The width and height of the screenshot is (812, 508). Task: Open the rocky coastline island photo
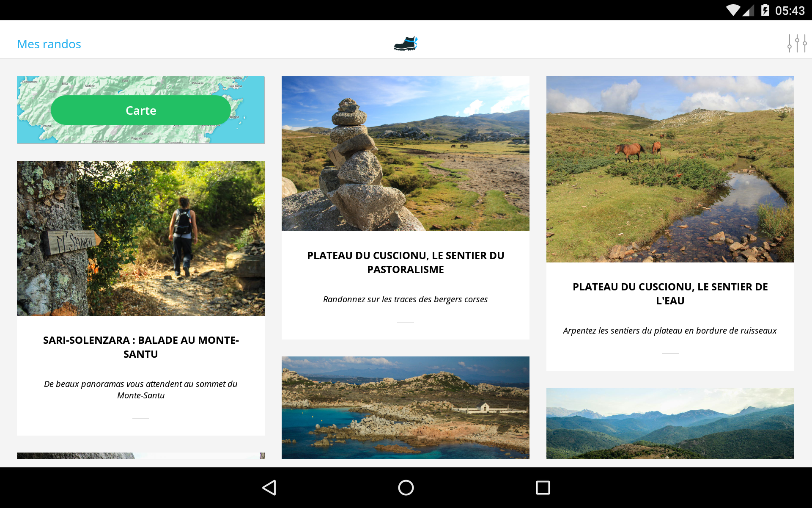pyautogui.click(x=405, y=407)
